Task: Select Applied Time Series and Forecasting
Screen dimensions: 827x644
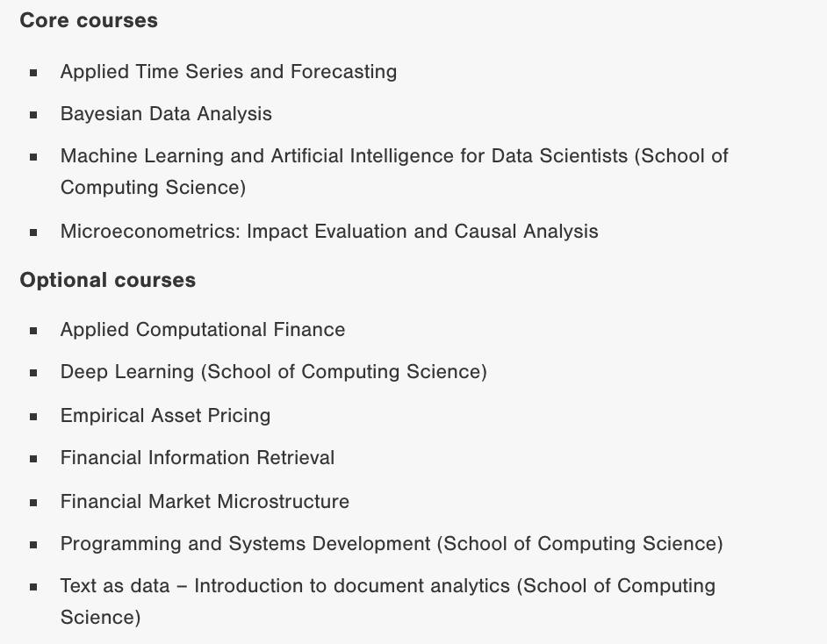Action: click(x=228, y=72)
